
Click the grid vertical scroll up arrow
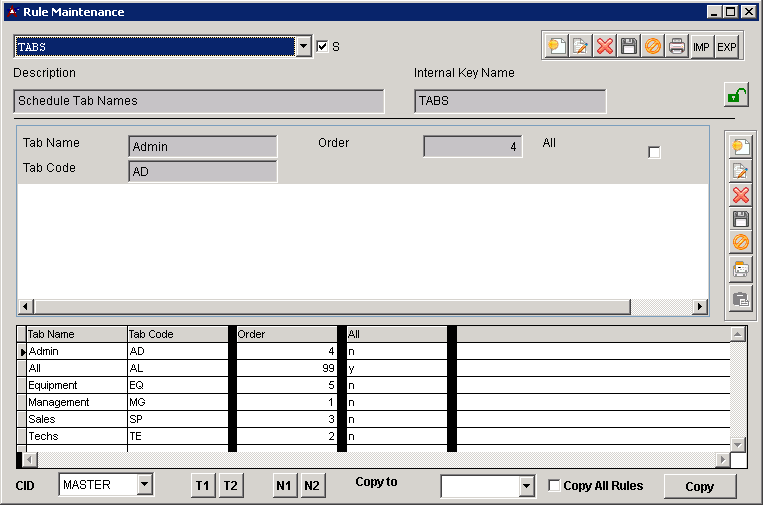pos(738,334)
